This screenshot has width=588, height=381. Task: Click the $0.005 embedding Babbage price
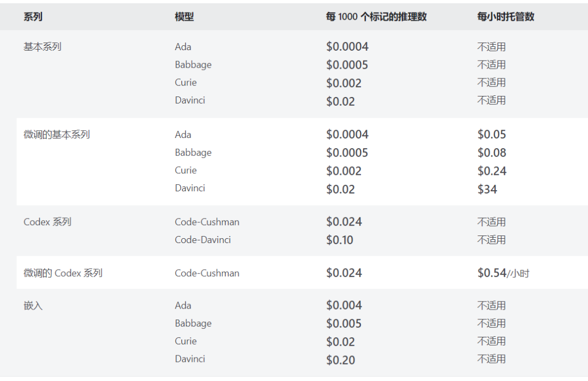tap(344, 324)
